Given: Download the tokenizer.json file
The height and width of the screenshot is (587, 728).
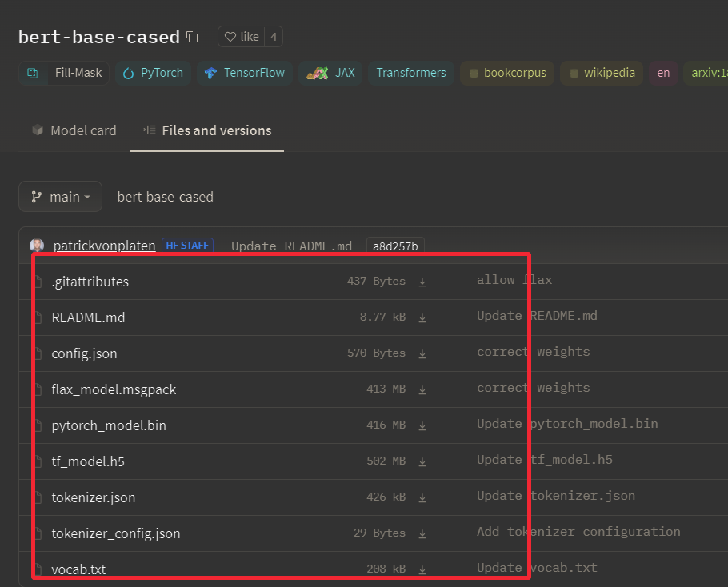Looking at the screenshot, I should pos(422,497).
